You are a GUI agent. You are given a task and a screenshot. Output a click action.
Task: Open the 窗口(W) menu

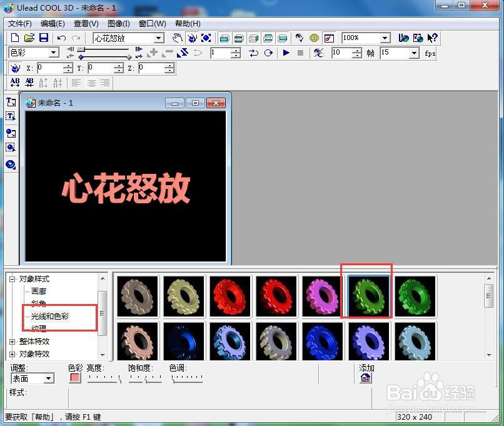pos(153,24)
